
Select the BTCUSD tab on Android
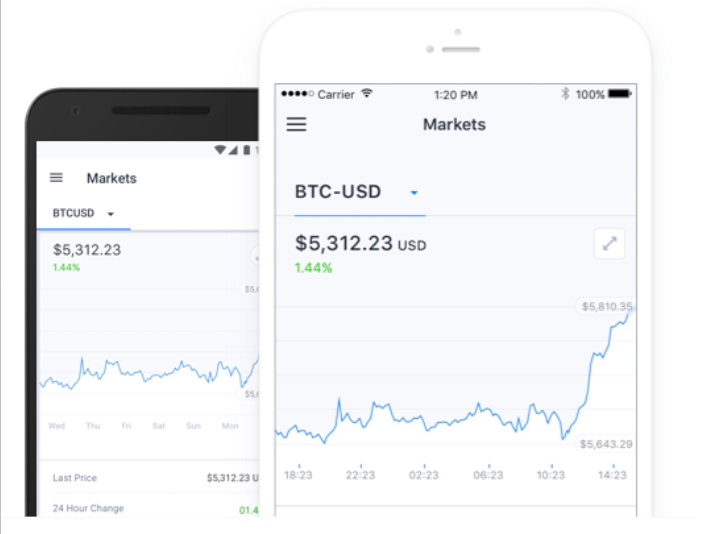(x=73, y=213)
